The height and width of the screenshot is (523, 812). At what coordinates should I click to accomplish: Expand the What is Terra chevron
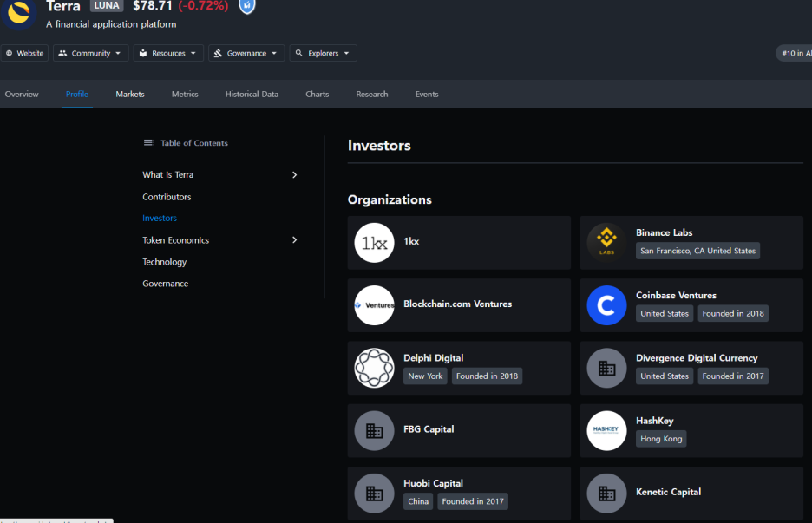[294, 175]
